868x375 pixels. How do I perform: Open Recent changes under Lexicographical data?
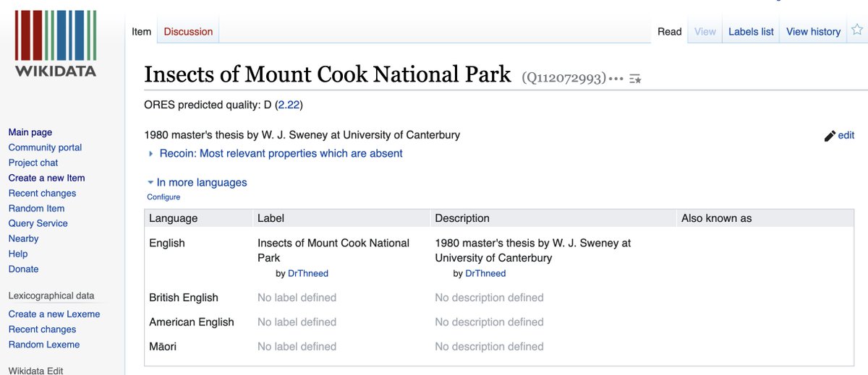42,329
